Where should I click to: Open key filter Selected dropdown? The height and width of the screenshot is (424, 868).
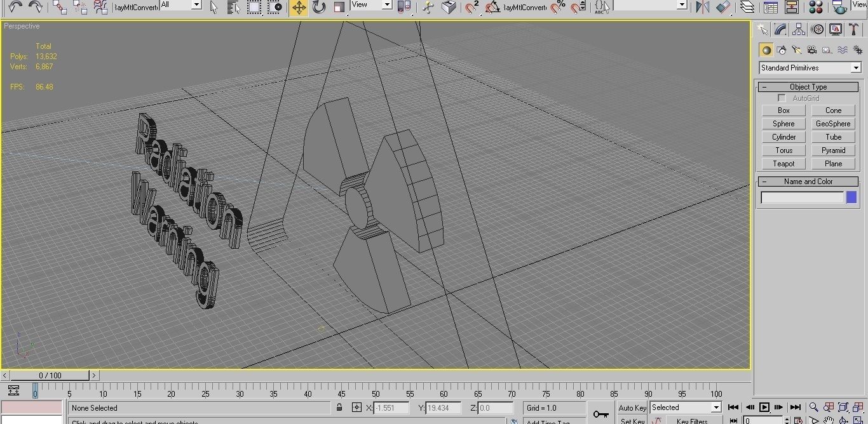685,407
